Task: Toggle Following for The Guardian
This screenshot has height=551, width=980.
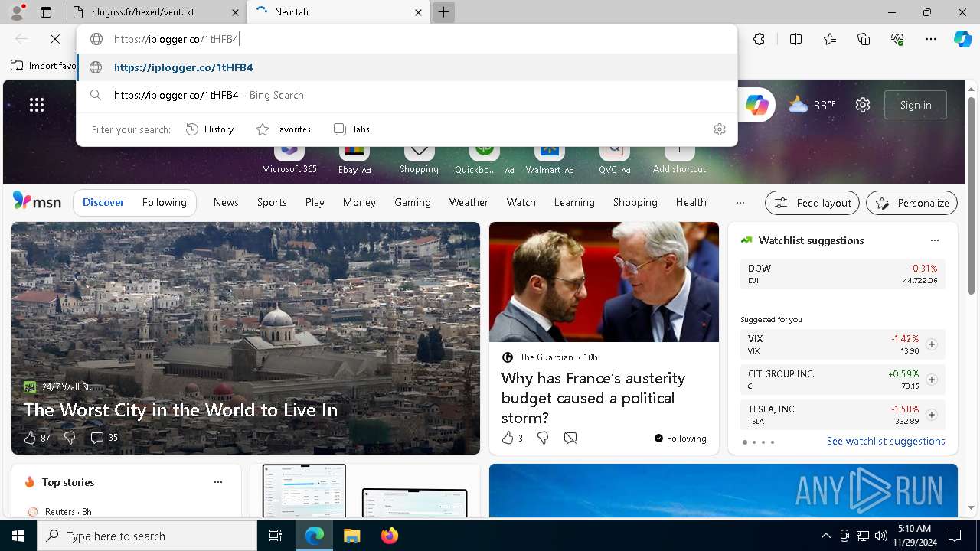Action: coord(681,439)
